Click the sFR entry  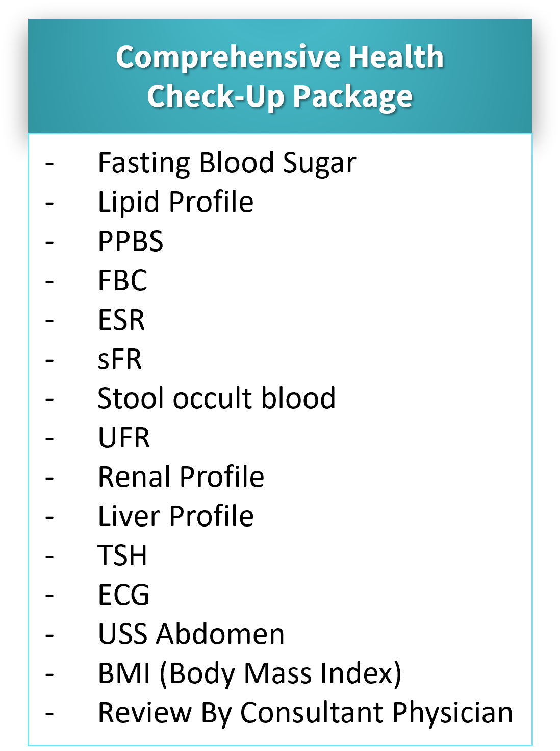tap(120, 359)
